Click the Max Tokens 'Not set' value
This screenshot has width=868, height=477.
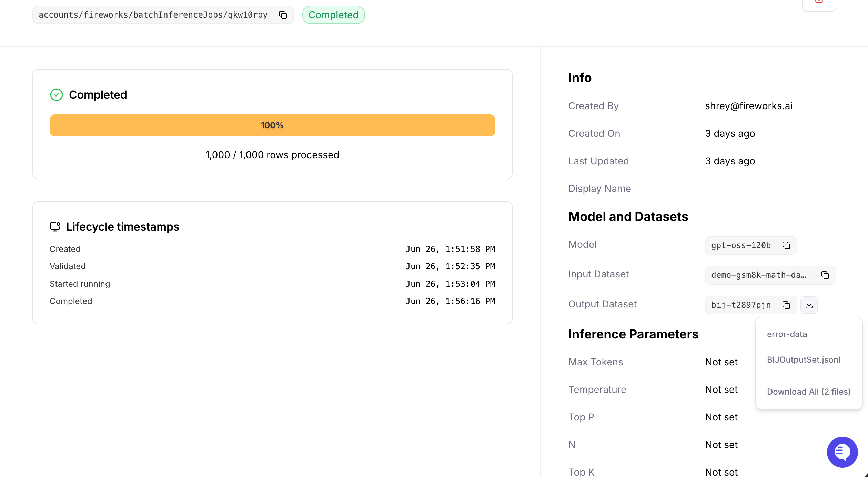click(x=721, y=362)
